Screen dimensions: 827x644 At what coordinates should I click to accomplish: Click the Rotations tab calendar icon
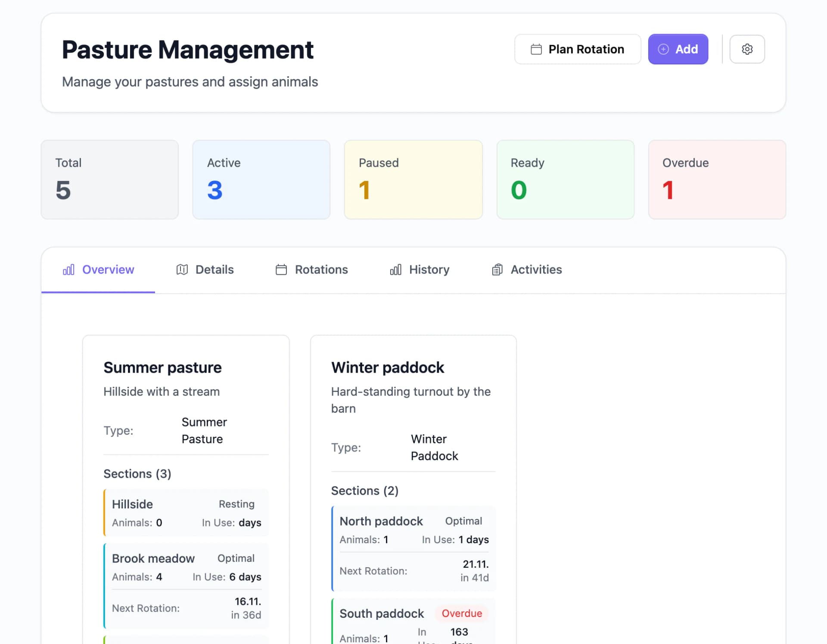pyautogui.click(x=281, y=270)
